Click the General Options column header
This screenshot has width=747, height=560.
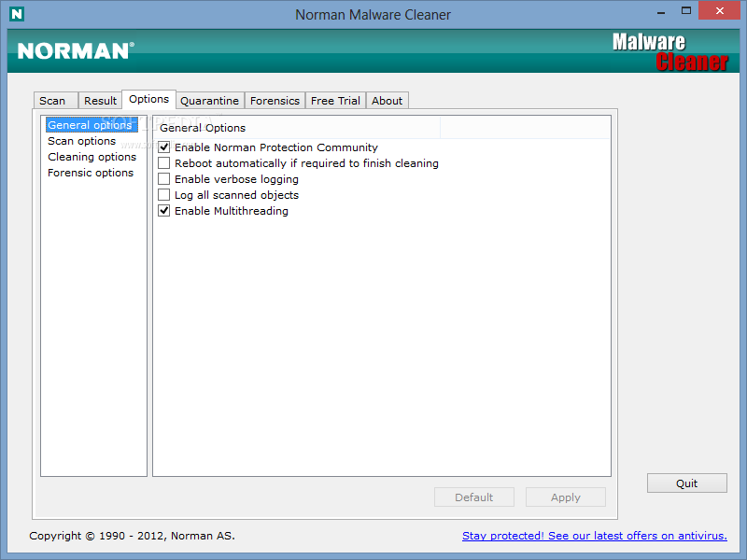(297, 128)
